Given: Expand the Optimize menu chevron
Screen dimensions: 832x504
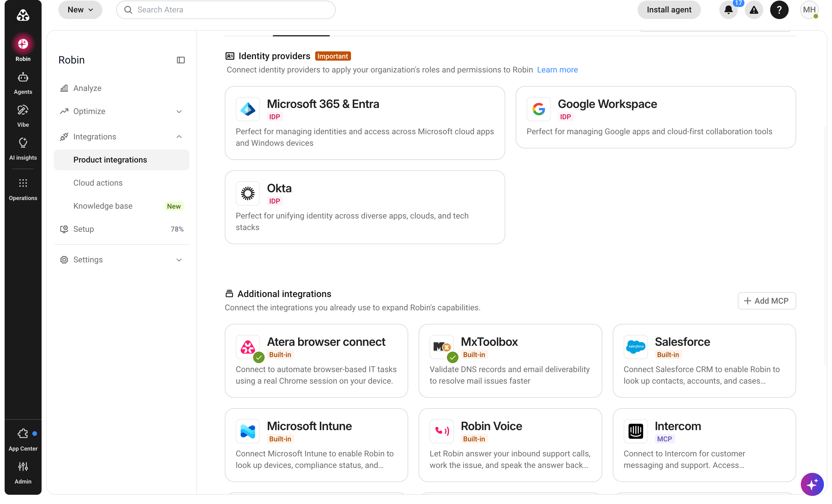Looking at the screenshot, I should (x=179, y=111).
